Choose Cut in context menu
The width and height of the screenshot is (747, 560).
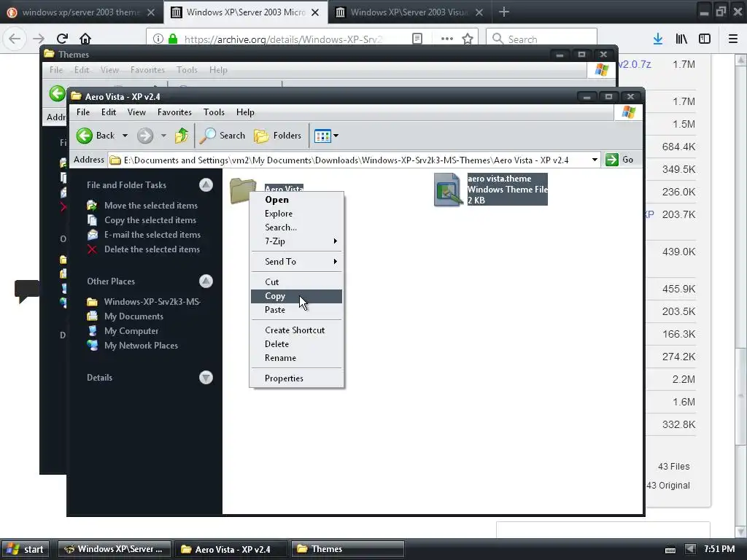(x=296, y=282)
